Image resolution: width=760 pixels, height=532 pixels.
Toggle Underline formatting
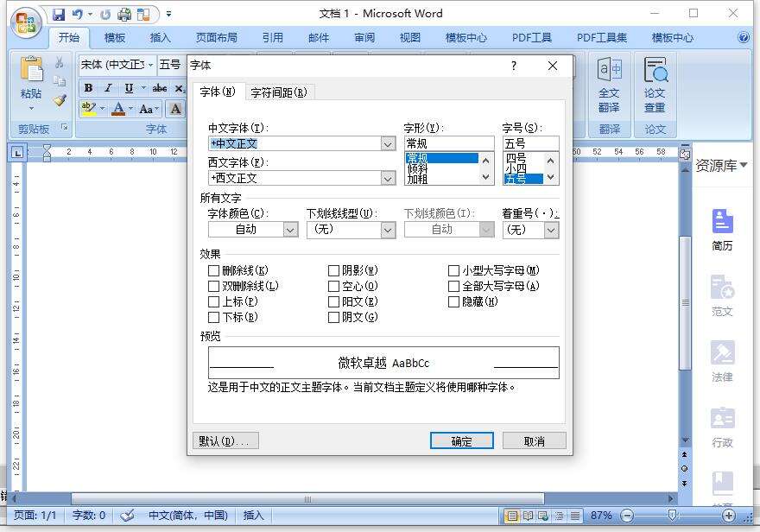point(129,88)
